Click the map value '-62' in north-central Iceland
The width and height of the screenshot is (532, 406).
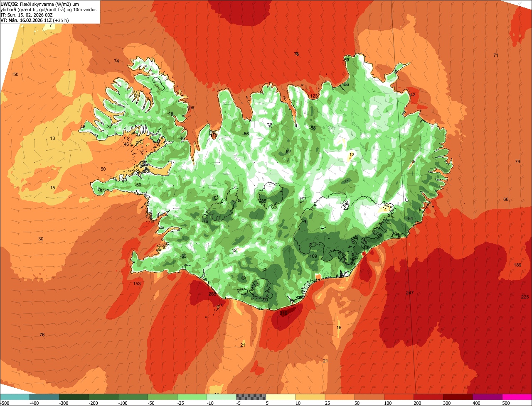tap(288, 152)
